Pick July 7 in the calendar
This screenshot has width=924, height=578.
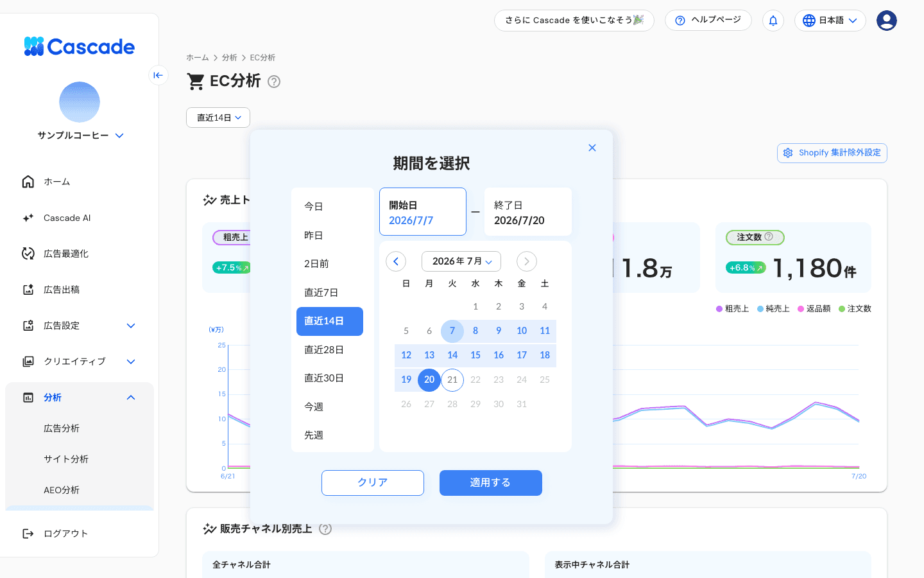pos(452,331)
